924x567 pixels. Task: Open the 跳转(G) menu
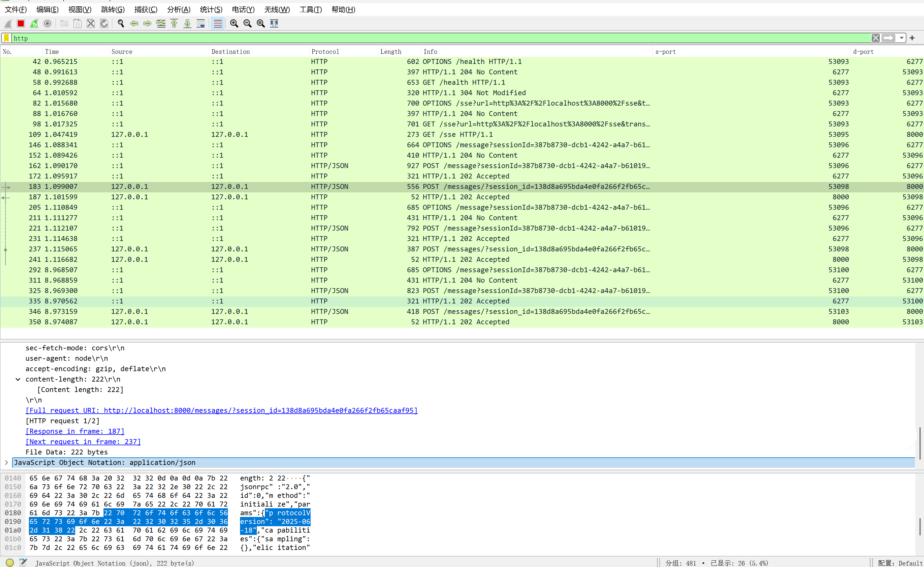tap(113, 9)
